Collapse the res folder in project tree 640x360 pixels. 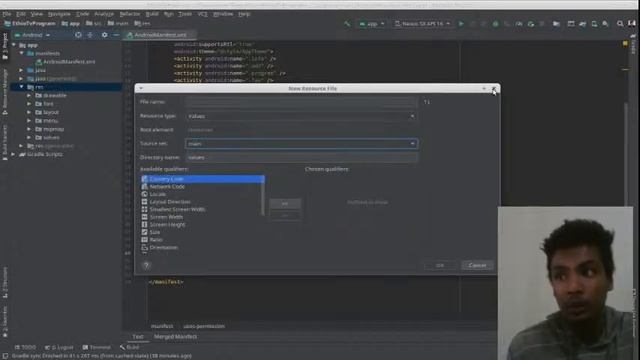coord(22,87)
